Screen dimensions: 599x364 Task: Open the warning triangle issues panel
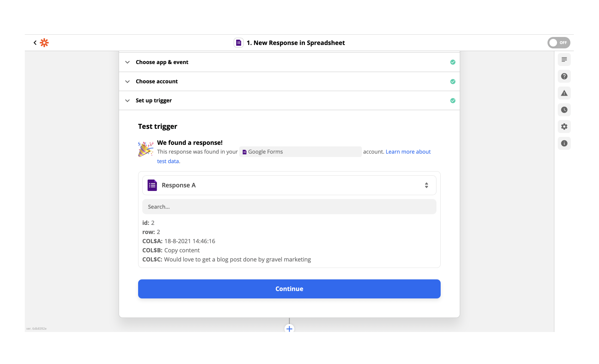564,93
